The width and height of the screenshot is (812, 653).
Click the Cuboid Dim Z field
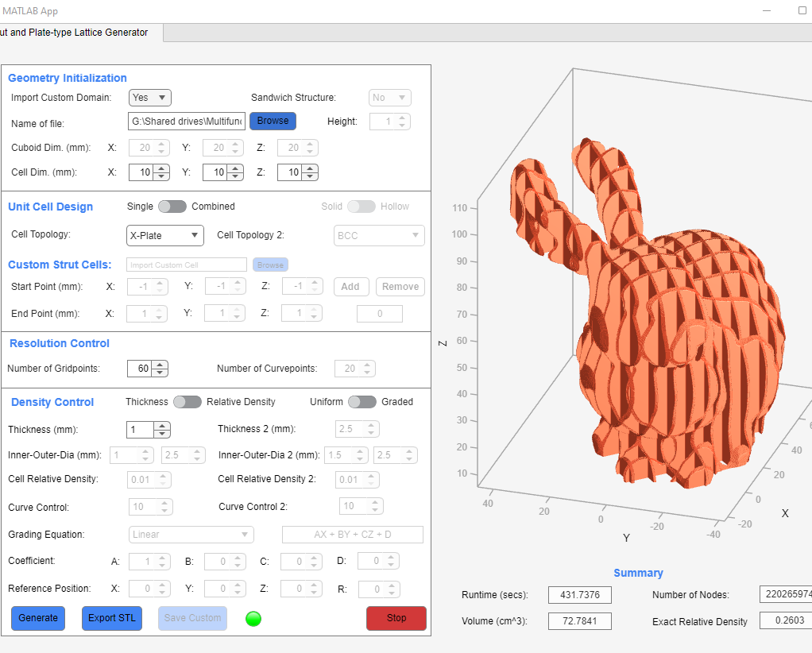click(x=297, y=148)
